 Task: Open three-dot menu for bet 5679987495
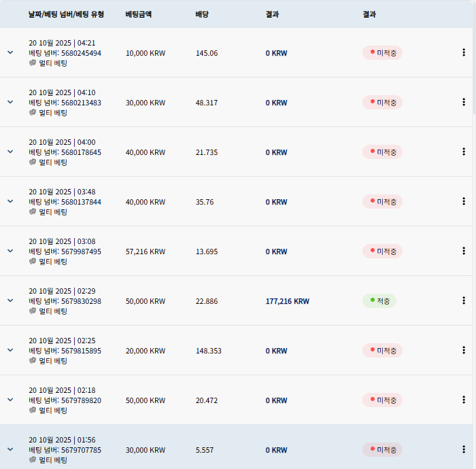[x=464, y=251]
